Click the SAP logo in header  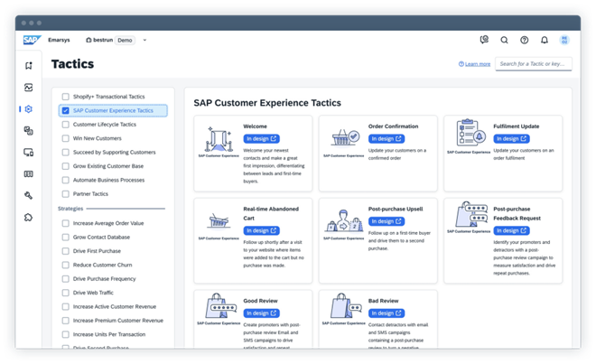coord(30,40)
